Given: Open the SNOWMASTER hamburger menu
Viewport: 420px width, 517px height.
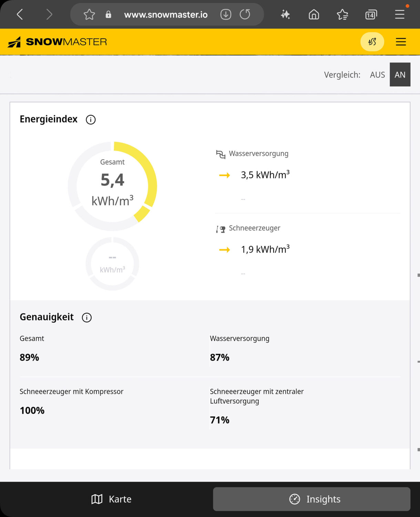Looking at the screenshot, I should (400, 41).
